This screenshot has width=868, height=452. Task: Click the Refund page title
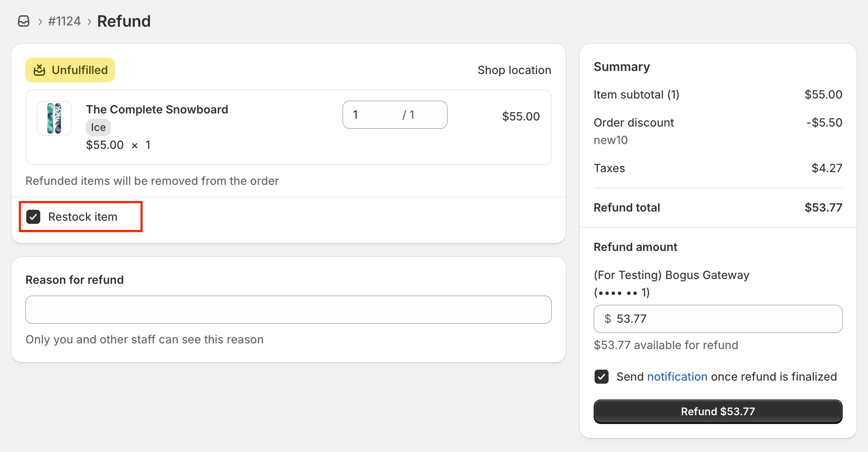tap(124, 21)
